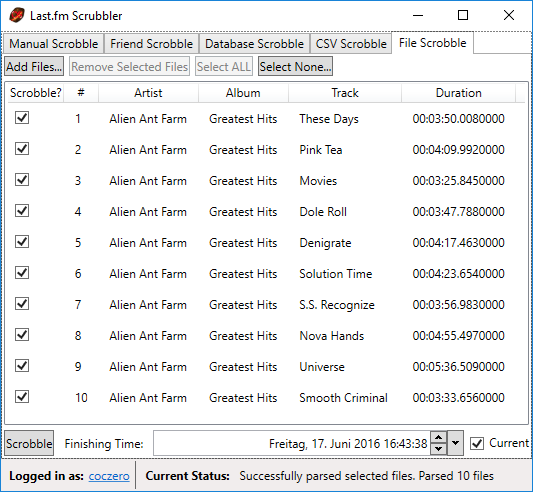Click the Scrobble button
Viewport: 533px width, 492px height.
(x=29, y=443)
